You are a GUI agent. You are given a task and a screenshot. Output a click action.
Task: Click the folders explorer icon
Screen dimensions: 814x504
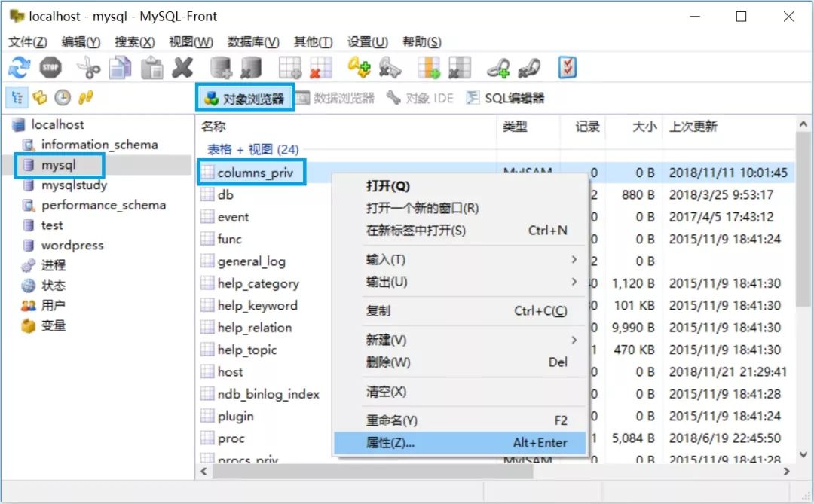39,98
